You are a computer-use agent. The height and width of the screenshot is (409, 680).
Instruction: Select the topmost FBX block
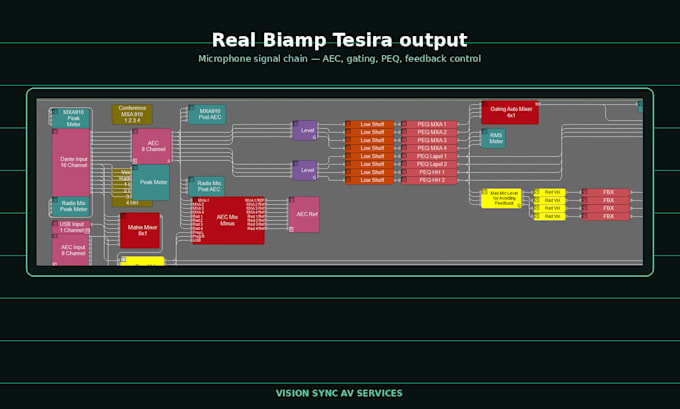[x=605, y=192]
